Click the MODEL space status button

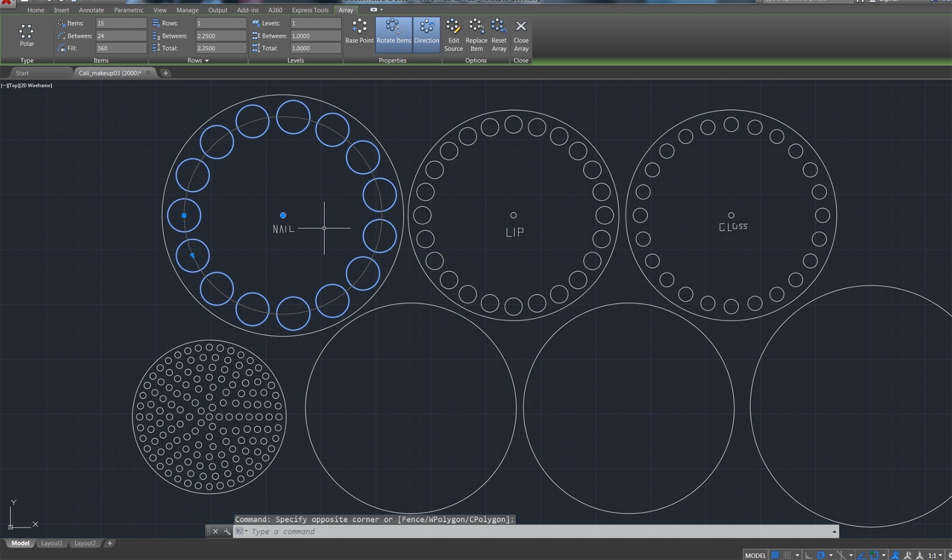[755, 555]
